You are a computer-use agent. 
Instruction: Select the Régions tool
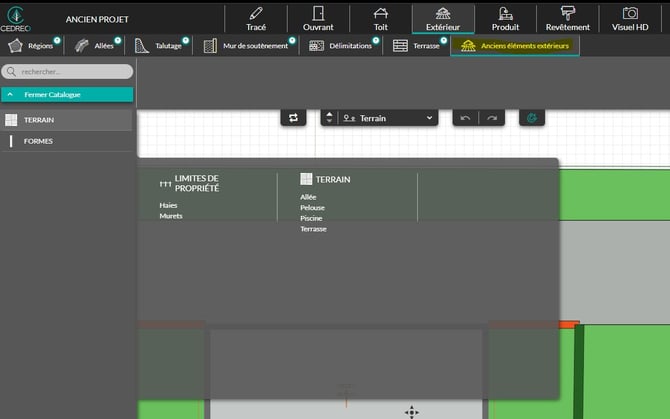32,46
